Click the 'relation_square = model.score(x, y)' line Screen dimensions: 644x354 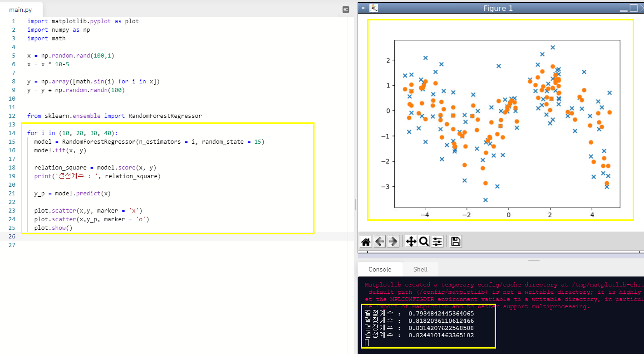[95, 167]
